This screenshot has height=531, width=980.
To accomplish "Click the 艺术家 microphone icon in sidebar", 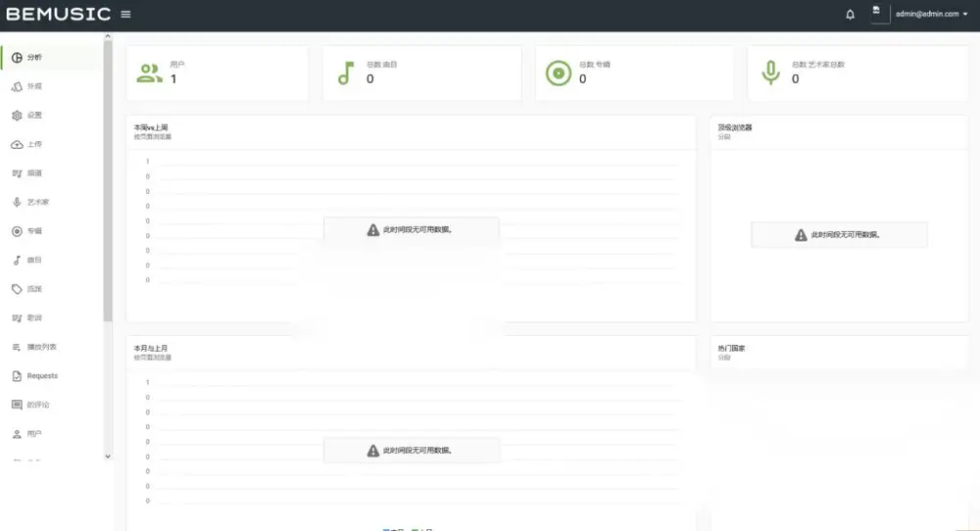I will pyautogui.click(x=17, y=203).
